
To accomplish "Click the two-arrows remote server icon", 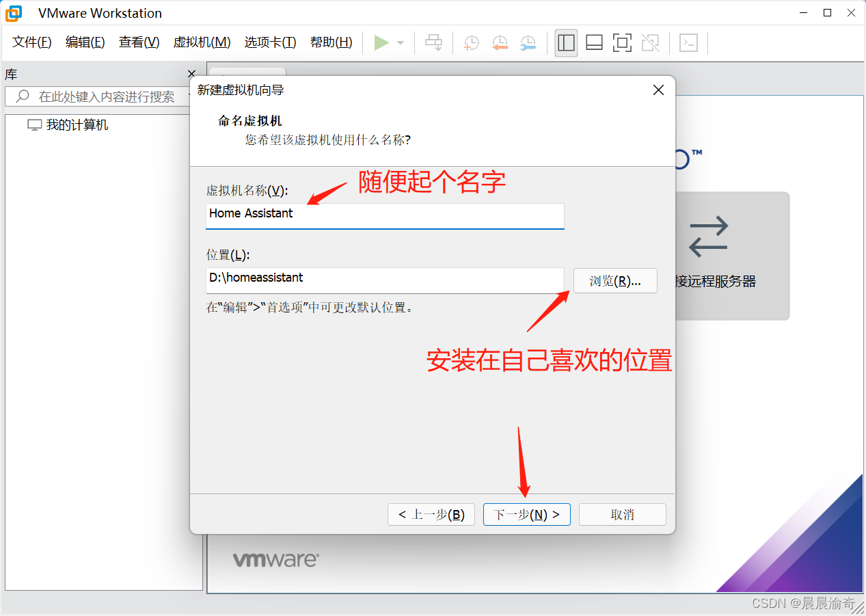I will pos(709,237).
